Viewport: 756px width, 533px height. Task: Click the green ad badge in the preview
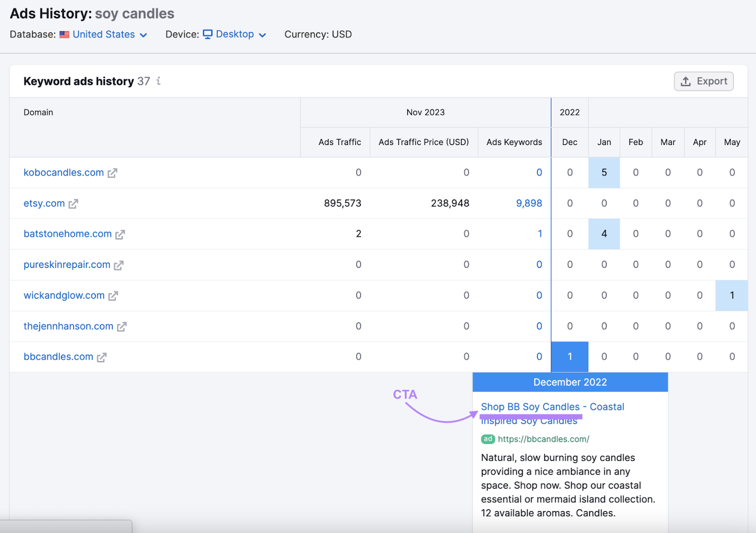(487, 439)
